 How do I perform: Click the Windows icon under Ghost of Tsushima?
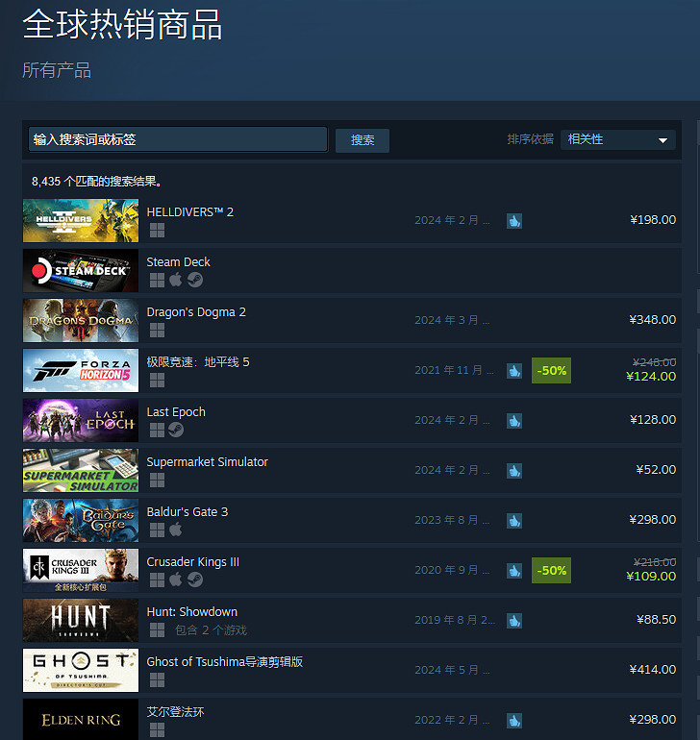click(157, 680)
